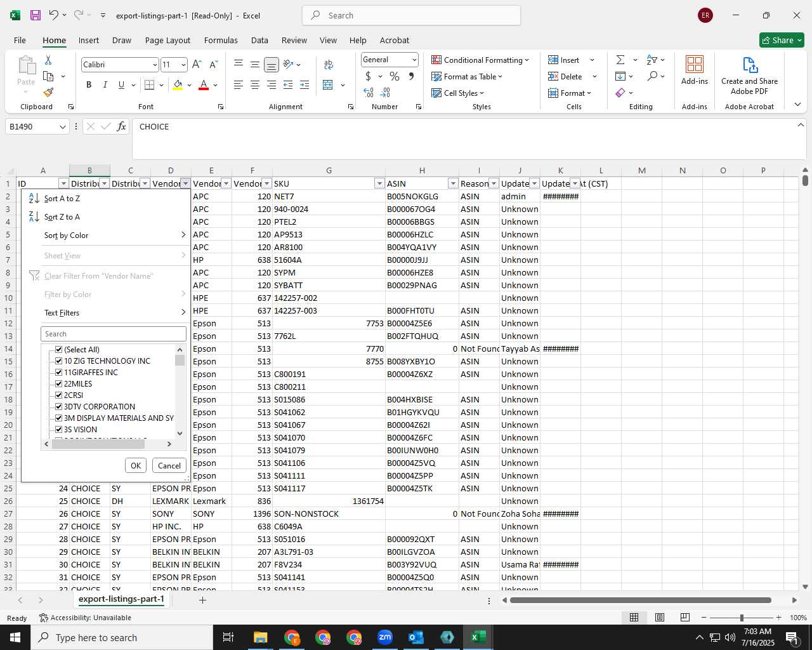812x650 pixels.
Task: Select export-listings-part-1 sheet tab
Action: coord(121,599)
